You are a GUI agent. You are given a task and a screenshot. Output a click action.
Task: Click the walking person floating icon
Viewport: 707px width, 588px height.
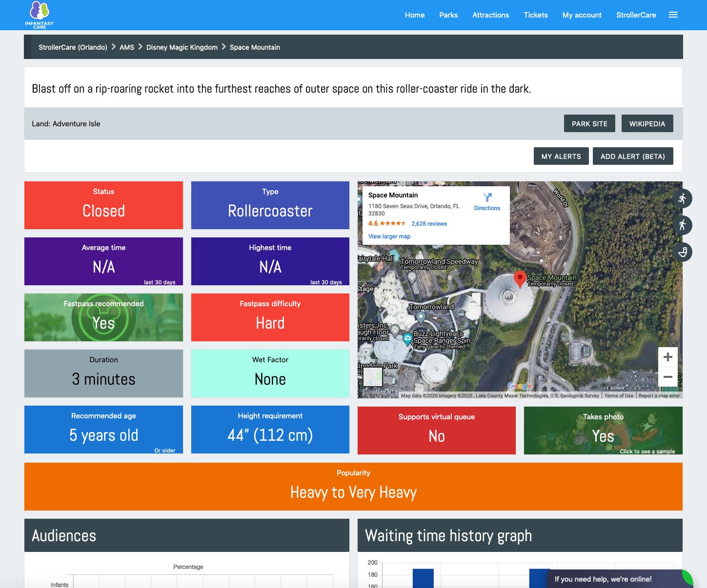tap(682, 225)
